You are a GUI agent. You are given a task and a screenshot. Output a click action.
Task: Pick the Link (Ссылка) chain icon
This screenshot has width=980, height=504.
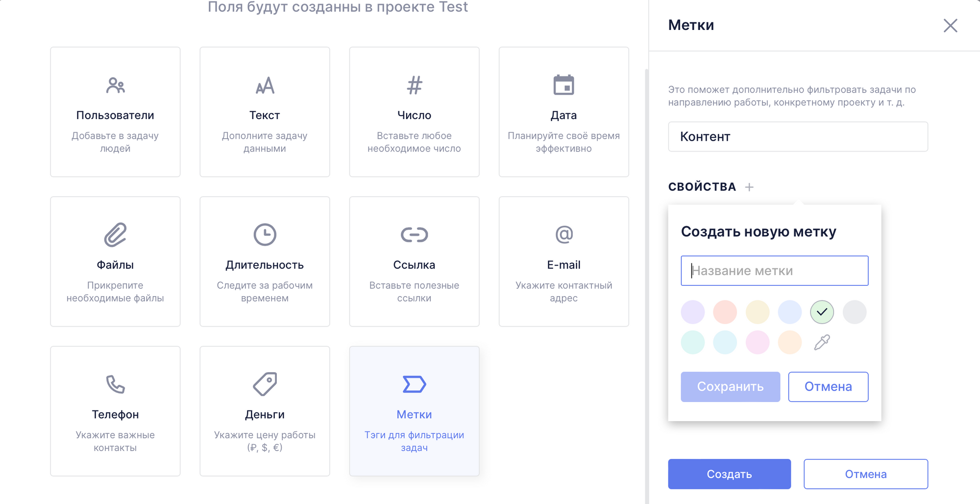click(414, 235)
